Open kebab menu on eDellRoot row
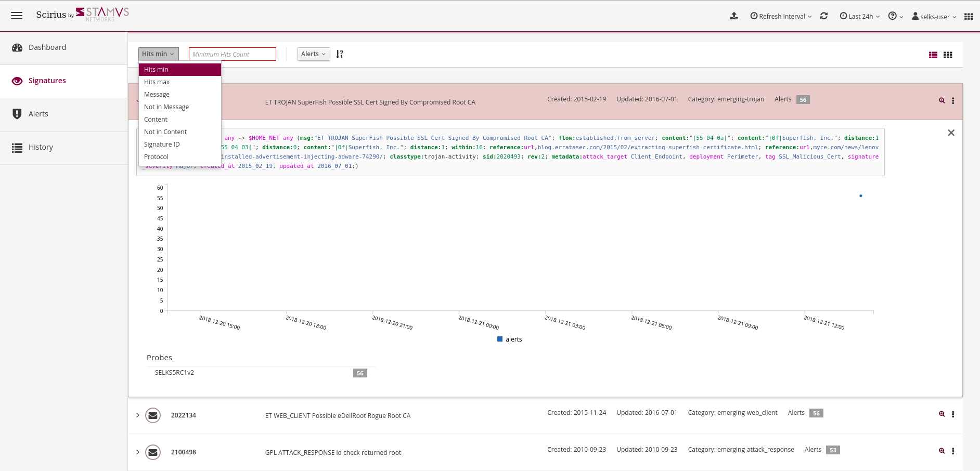This screenshot has width=980, height=471. [x=953, y=414]
